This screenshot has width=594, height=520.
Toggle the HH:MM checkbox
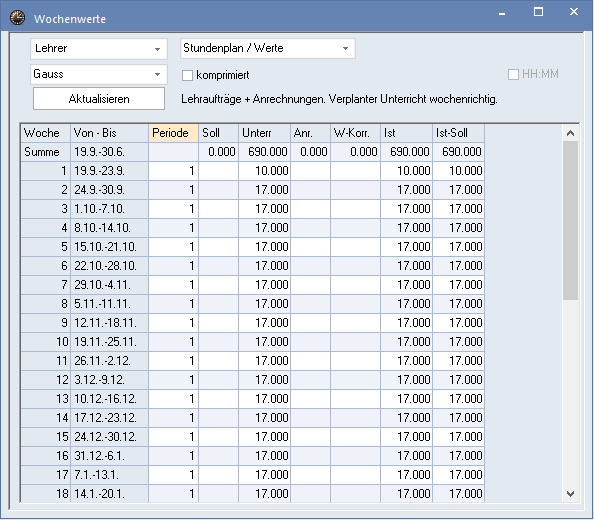coord(513,74)
